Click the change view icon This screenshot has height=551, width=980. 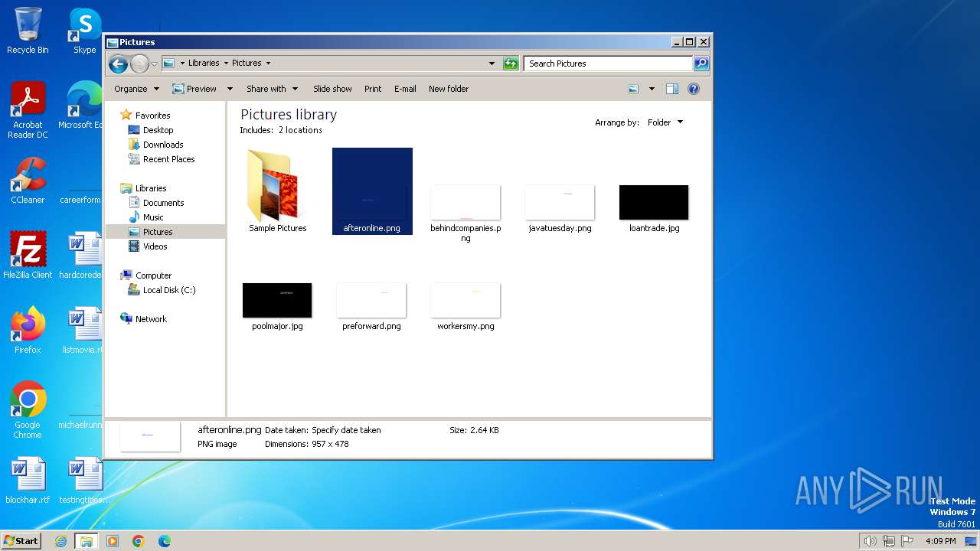coord(633,89)
